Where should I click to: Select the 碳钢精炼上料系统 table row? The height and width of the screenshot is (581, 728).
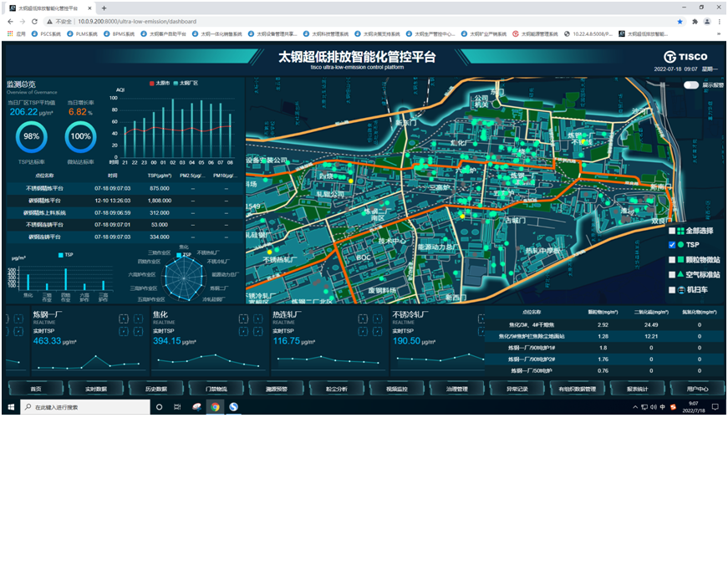click(125, 212)
